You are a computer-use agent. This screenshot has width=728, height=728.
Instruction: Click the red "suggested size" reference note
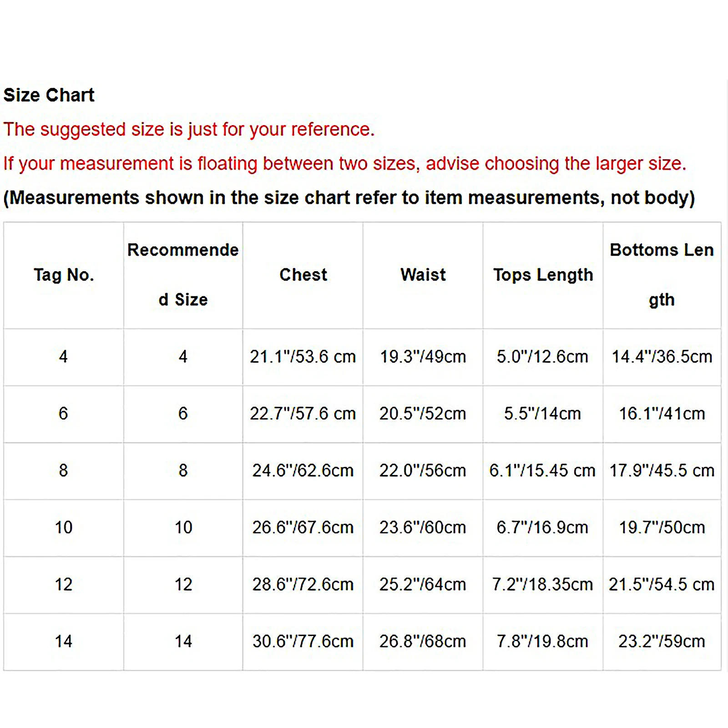(189, 129)
